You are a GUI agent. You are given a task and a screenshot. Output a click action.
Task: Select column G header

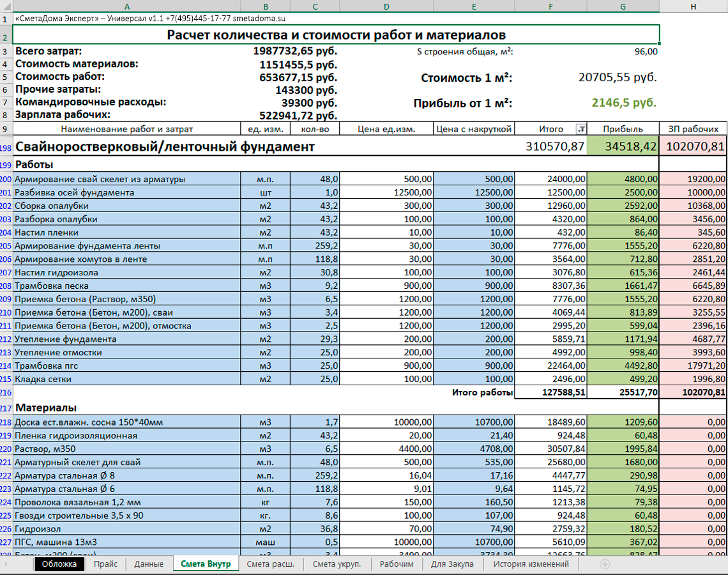[623, 6]
